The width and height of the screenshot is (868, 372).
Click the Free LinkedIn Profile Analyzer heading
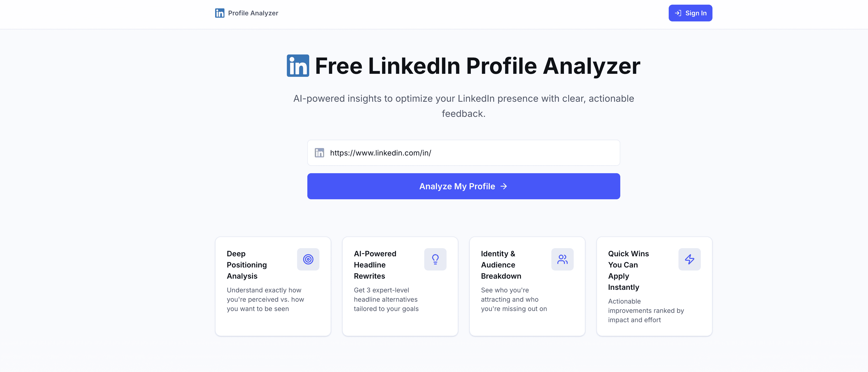pos(477,66)
